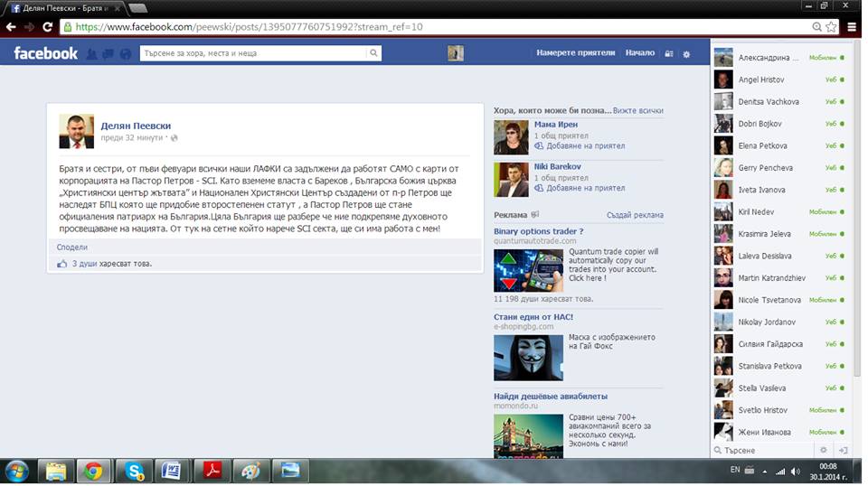Go to Начало home link

pyautogui.click(x=640, y=53)
